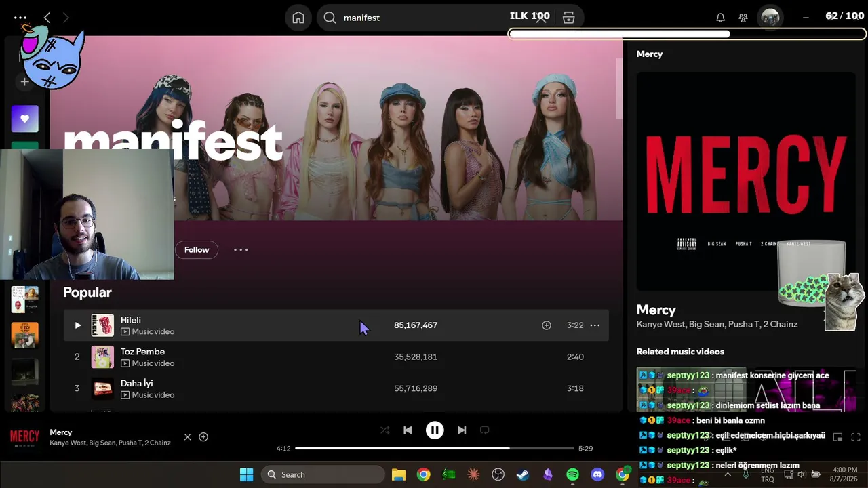Play the track Hileli
The image size is (868, 488).
[x=77, y=325]
